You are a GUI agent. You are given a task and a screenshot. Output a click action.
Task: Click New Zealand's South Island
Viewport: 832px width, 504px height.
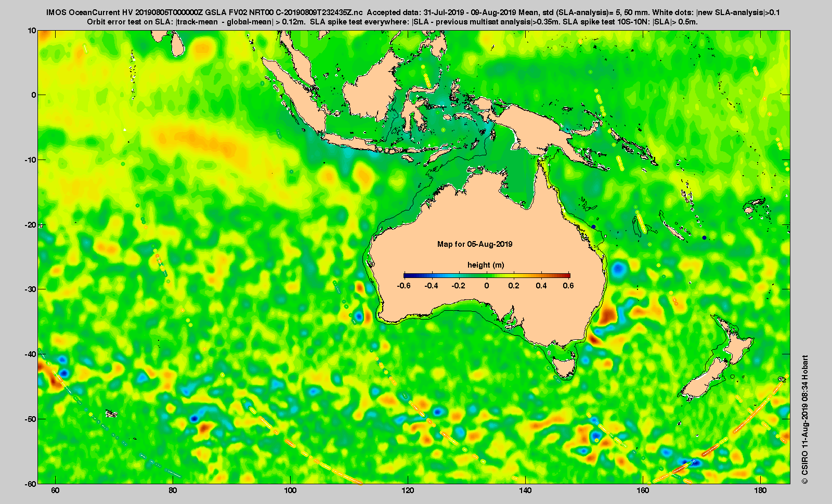(706, 379)
